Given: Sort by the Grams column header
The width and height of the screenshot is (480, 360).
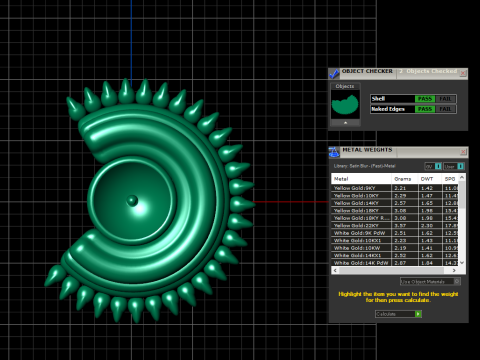Looking at the screenshot, I should coord(404,179).
